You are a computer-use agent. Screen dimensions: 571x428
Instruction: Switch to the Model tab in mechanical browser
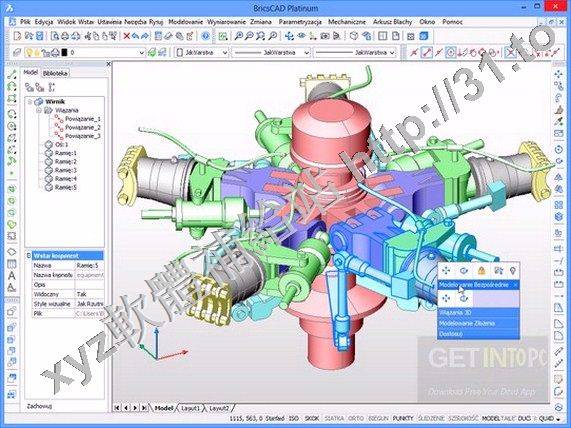(31, 72)
